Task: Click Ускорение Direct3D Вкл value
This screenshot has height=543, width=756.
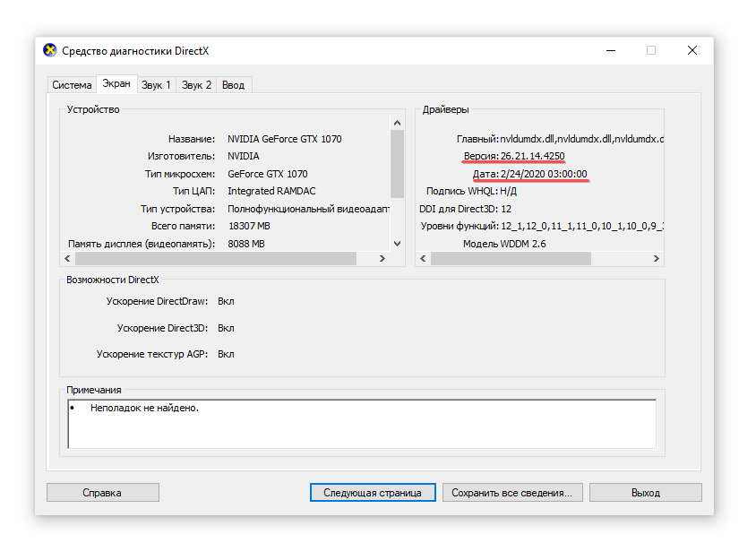Action: (226, 329)
